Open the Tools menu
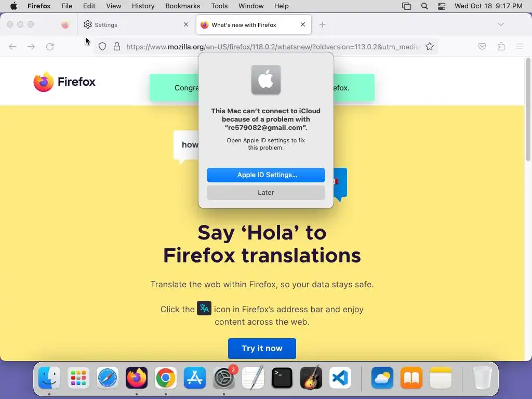The height and width of the screenshot is (399, 532). (219, 6)
